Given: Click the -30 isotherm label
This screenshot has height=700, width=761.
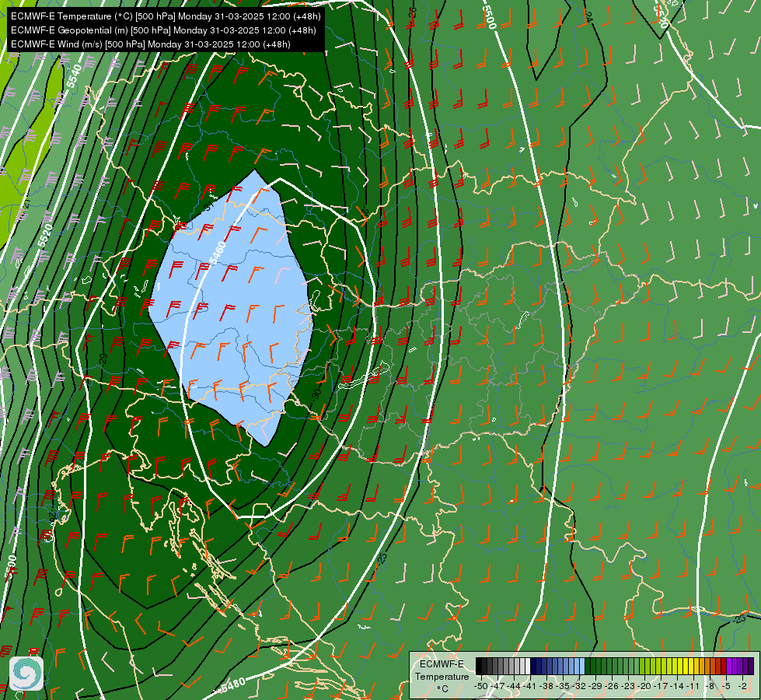Looking at the screenshot, I should tap(316, 394).
